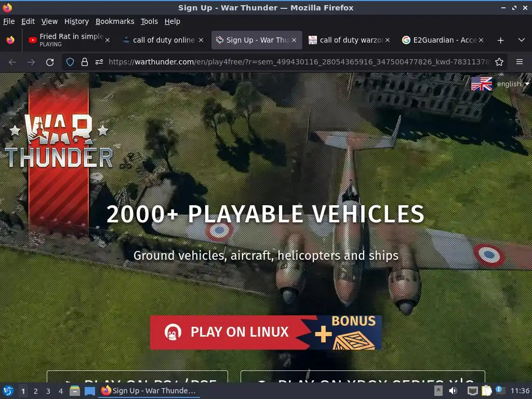Open the volume speaker tray icon
532x399 pixels.
pos(453,391)
